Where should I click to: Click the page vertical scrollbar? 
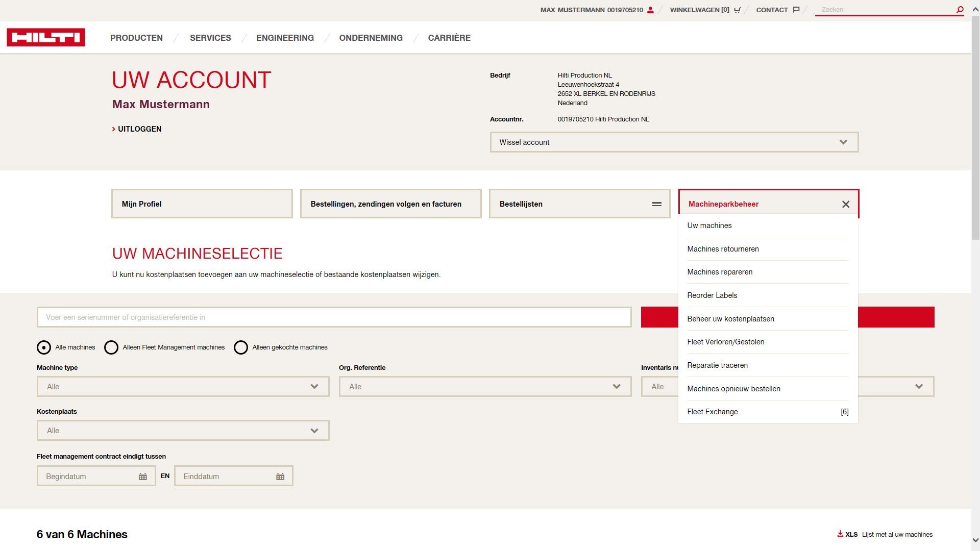tap(975, 128)
